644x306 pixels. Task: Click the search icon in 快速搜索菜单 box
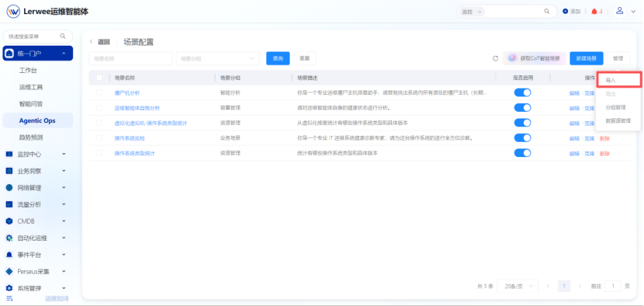pos(63,37)
